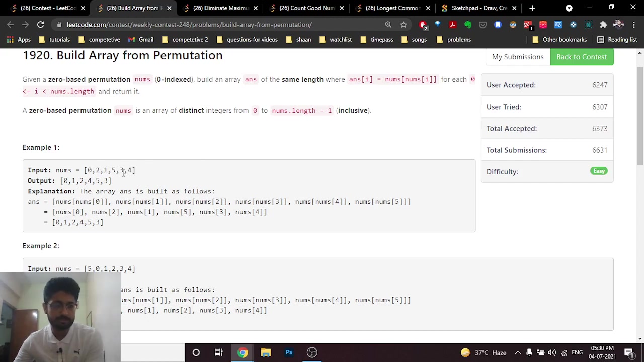
Task: View site information lock icon
Action: (60, 24)
